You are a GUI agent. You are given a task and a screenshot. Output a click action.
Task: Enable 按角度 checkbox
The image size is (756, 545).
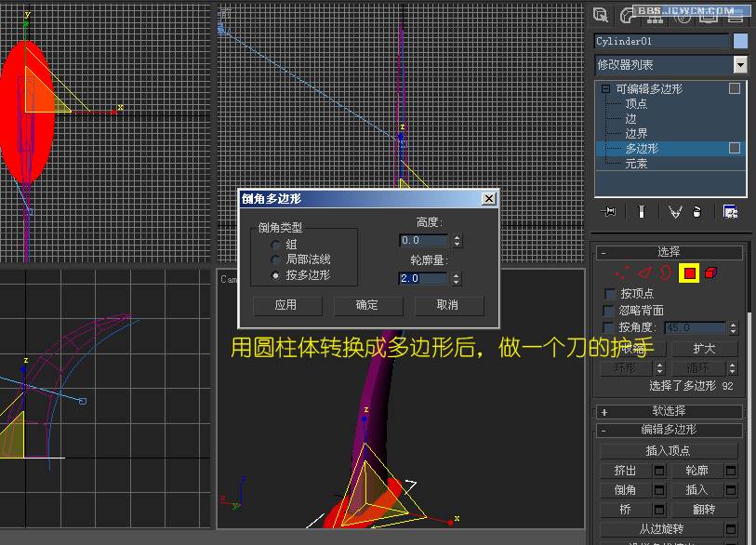(610, 327)
